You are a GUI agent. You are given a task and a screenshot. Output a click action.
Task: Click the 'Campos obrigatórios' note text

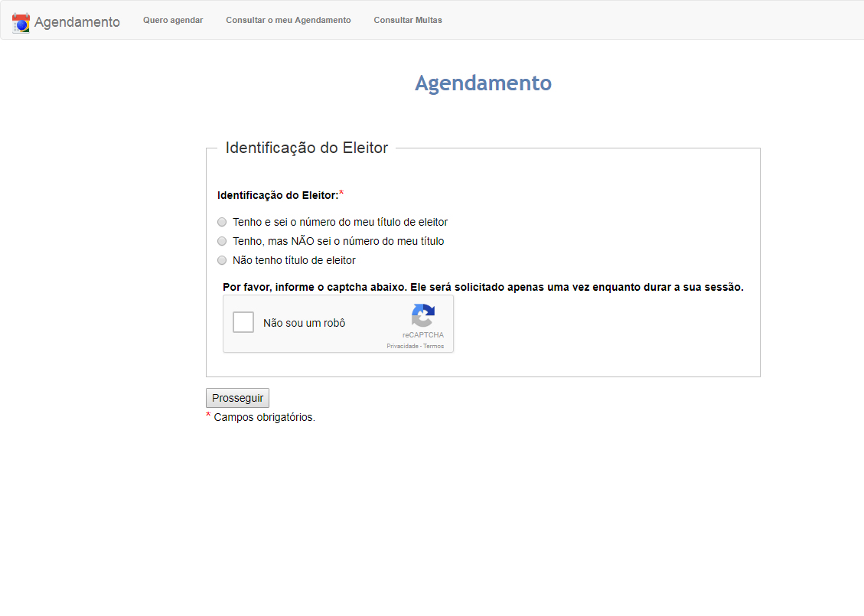264,417
